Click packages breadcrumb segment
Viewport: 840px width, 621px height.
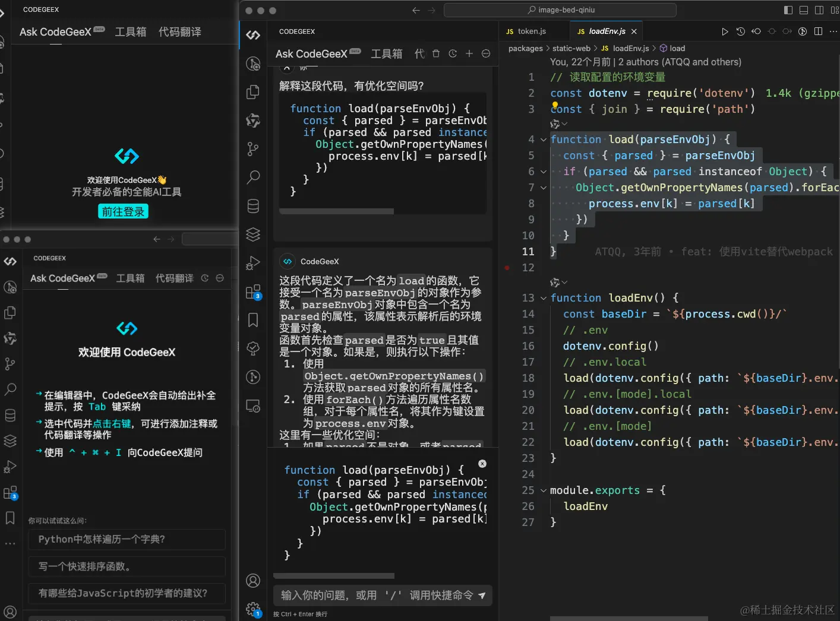coord(526,48)
